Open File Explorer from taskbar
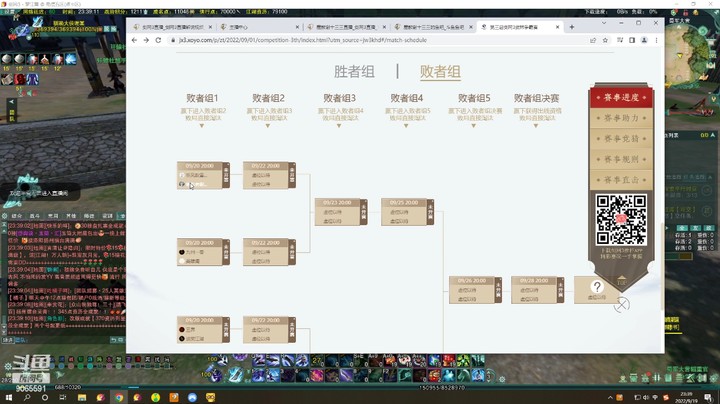The image size is (720, 404). 82,398
